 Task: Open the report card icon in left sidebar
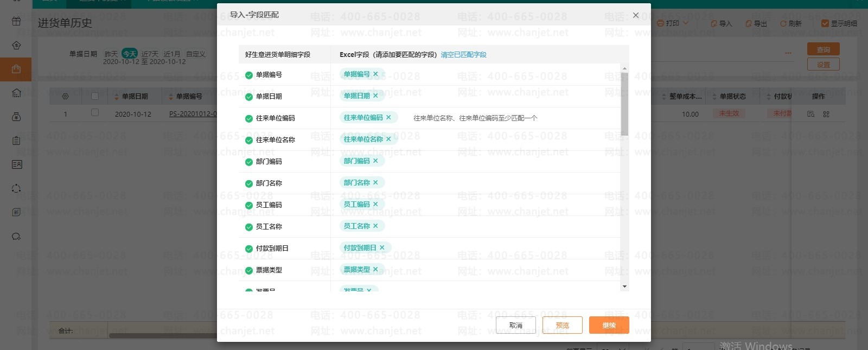pos(16,164)
